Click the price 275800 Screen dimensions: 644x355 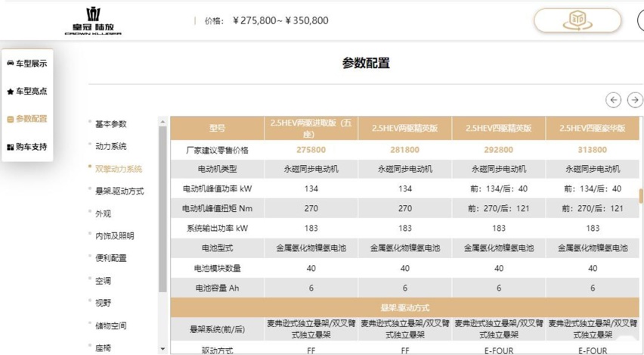coord(311,150)
